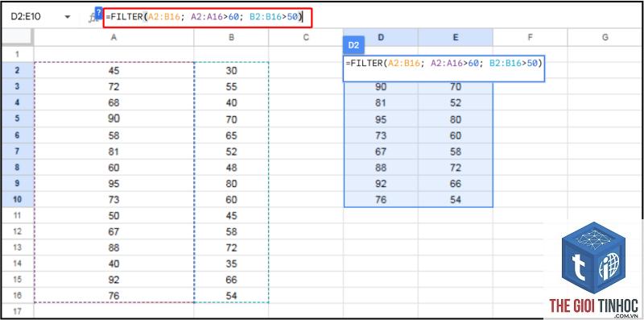The width and height of the screenshot is (644, 320).
Task: Click cell D9 containing 92
Action: [381, 184]
